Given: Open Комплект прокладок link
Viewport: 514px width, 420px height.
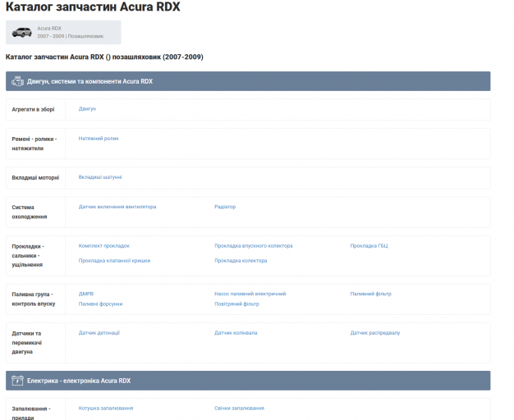Looking at the screenshot, I should [x=104, y=246].
